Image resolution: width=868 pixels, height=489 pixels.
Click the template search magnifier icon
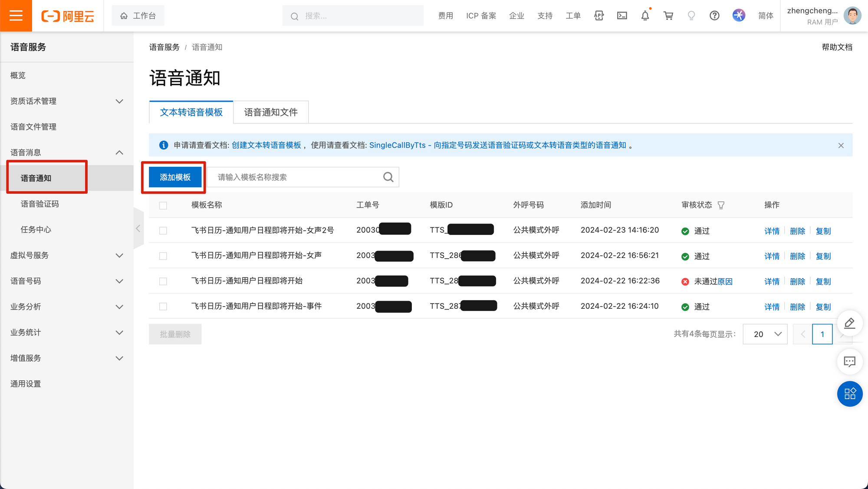[x=388, y=177]
